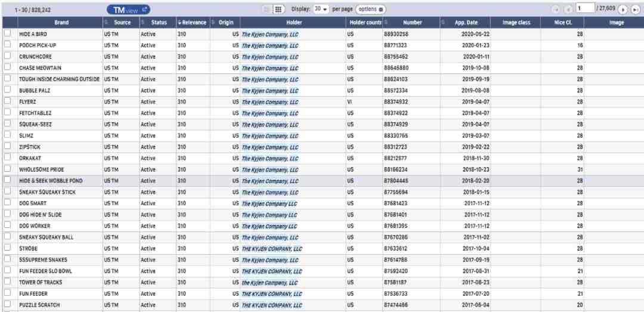
Task: Select brand TOUGH INSIDE CHARMING OUTSIDE
Action: point(59,79)
